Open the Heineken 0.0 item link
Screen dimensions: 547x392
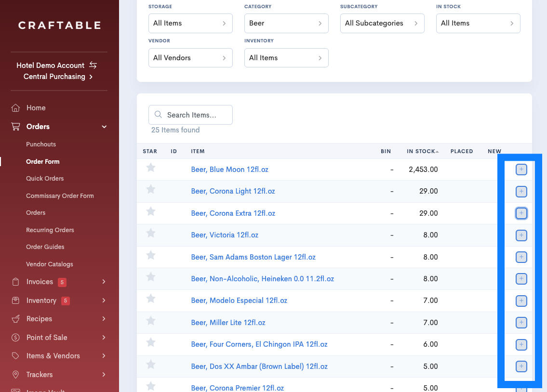click(262, 279)
